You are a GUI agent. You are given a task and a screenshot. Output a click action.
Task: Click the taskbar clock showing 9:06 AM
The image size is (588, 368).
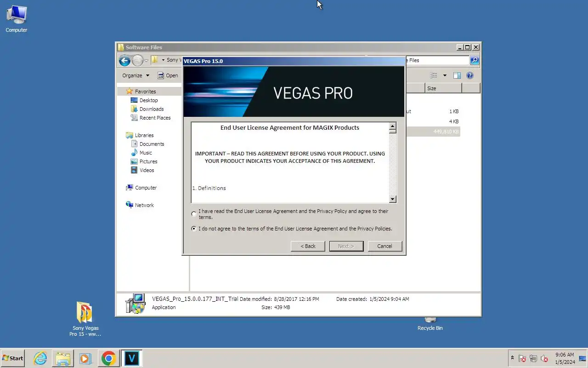[565, 358]
